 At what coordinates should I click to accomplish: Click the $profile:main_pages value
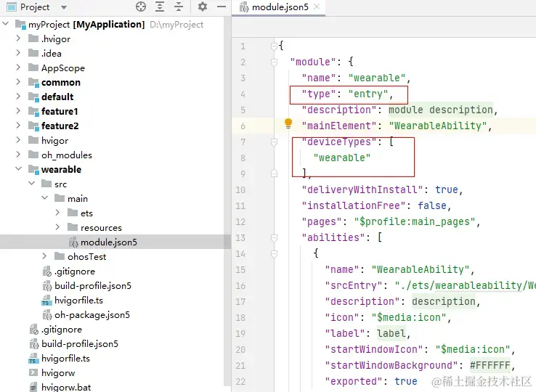(x=415, y=222)
